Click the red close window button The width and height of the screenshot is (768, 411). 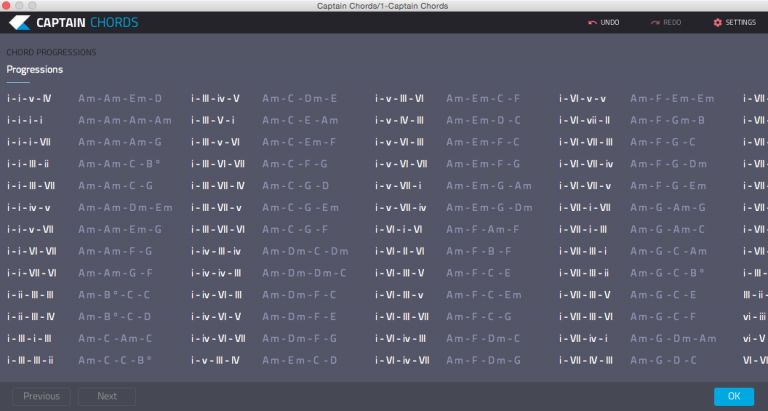(x=6, y=5)
